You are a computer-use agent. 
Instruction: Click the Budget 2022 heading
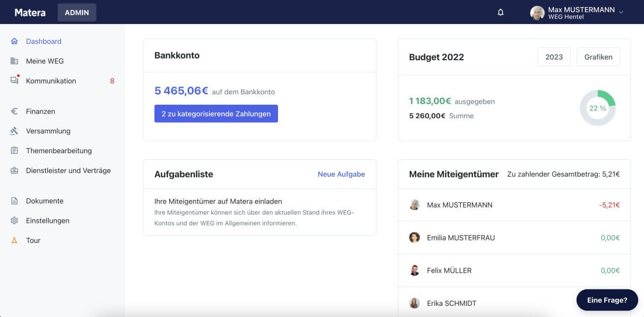pos(437,57)
